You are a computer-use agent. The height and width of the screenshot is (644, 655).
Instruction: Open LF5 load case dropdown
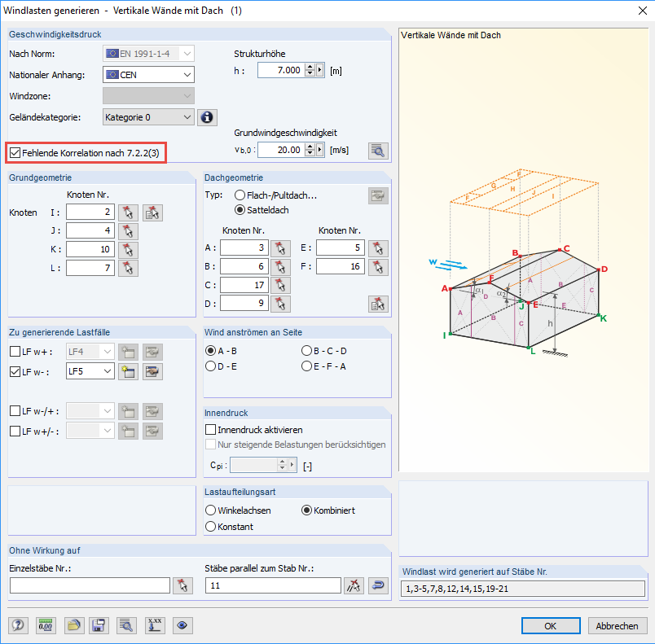pos(90,371)
